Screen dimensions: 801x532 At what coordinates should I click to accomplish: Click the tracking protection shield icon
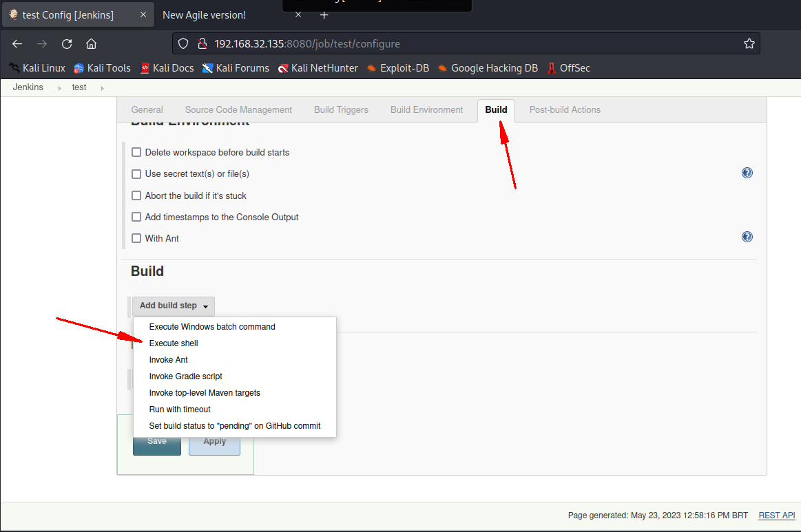(x=183, y=44)
